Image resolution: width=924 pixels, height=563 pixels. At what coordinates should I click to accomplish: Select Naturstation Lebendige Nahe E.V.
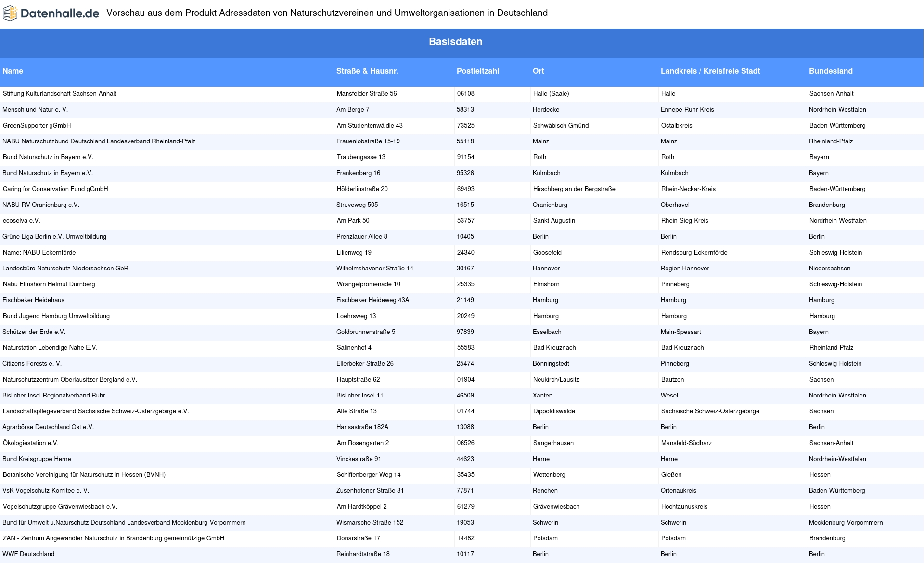point(50,348)
